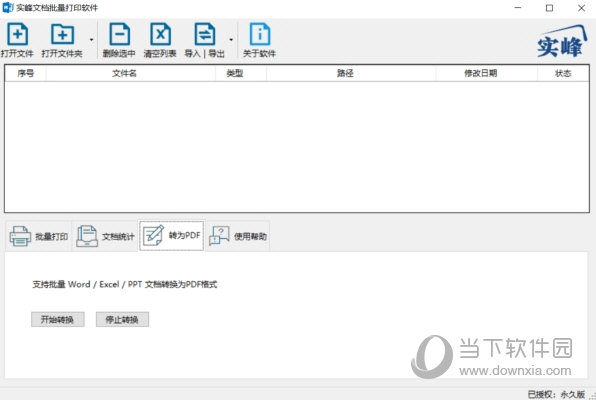The height and width of the screenshot is (400, 596).
Task: Sort by the 修改日期 column header
Action: coord(487,73)
